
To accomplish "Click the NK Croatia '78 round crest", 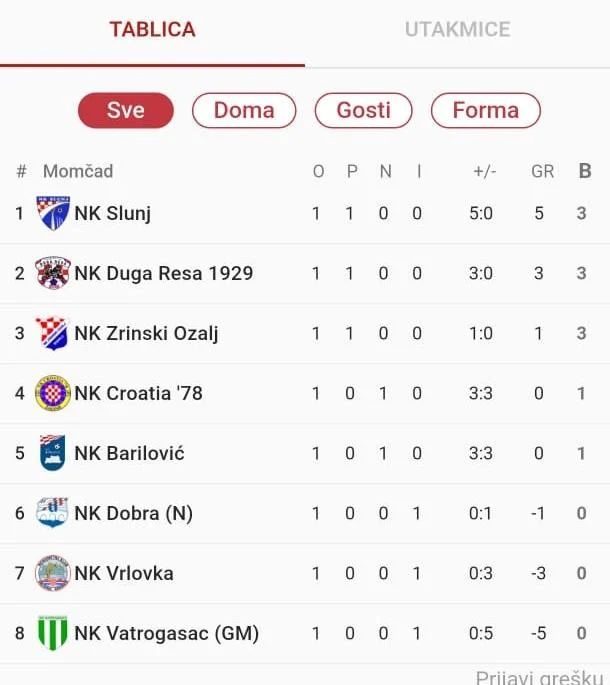I will click(52, 393).
